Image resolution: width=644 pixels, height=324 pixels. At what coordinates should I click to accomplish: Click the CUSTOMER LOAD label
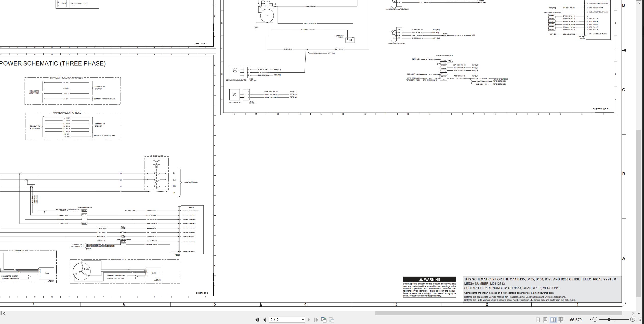pos(191,182)
